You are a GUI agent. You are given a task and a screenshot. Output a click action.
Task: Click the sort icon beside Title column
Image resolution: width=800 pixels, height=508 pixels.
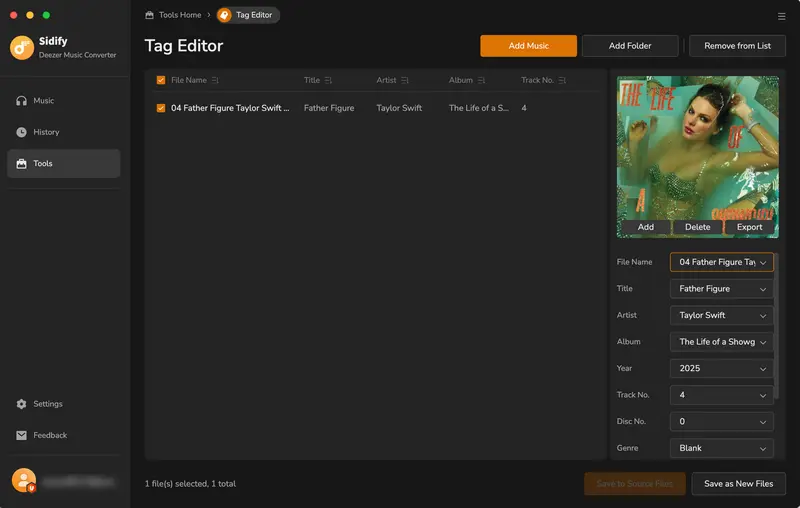point(328,80)
